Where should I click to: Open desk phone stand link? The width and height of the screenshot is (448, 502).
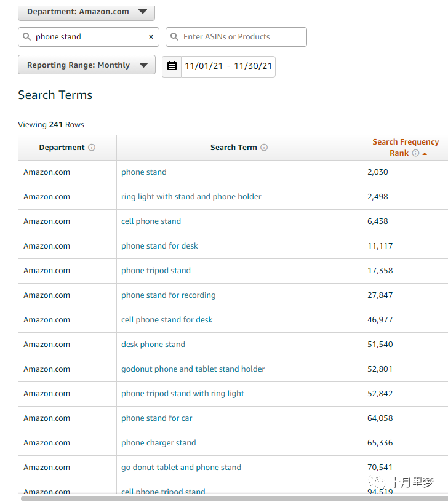pos(153,345)
